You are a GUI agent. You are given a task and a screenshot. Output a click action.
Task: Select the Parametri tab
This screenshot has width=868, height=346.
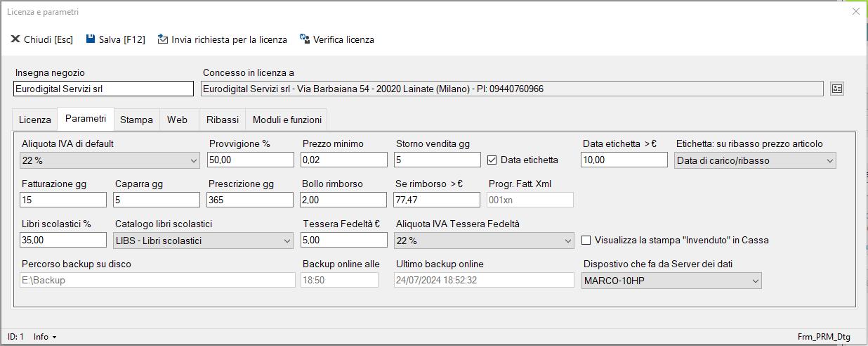[x=86, y=118]
